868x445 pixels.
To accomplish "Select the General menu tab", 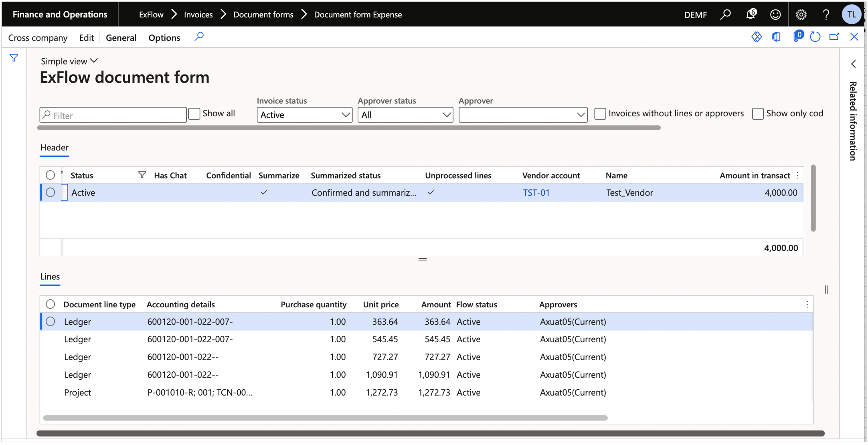I will point(121,37).
